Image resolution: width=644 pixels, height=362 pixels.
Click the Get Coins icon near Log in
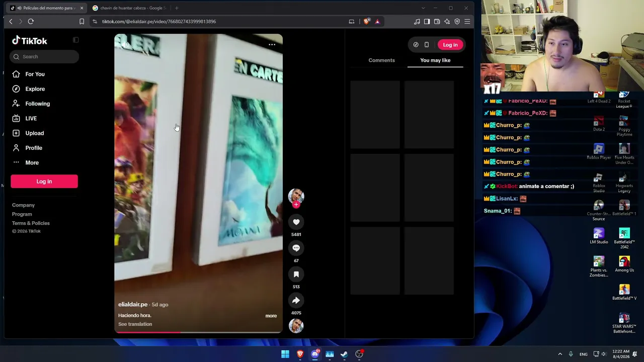pos(416,45)
